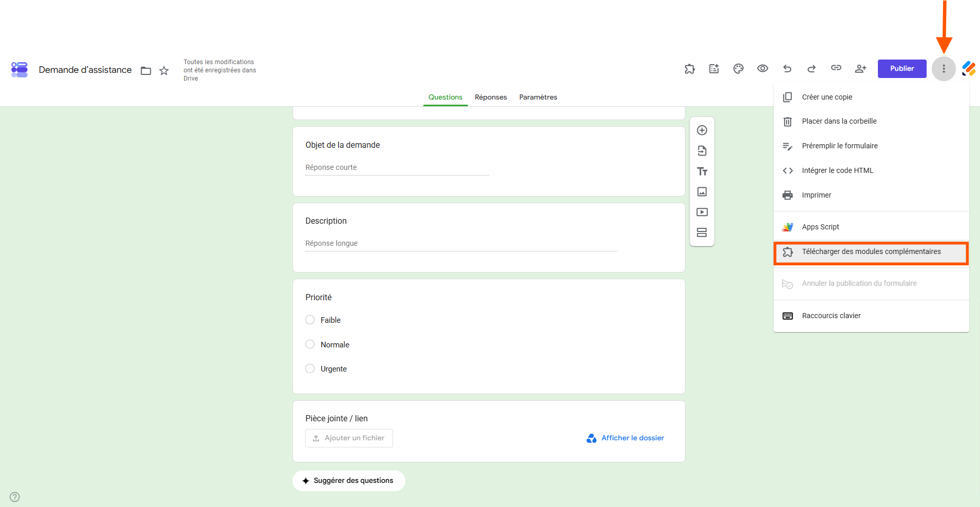Viewport: 980px width, 507px height.
Task: Click the Publier button
Action: pyautogui.click(x=902, y=69)
